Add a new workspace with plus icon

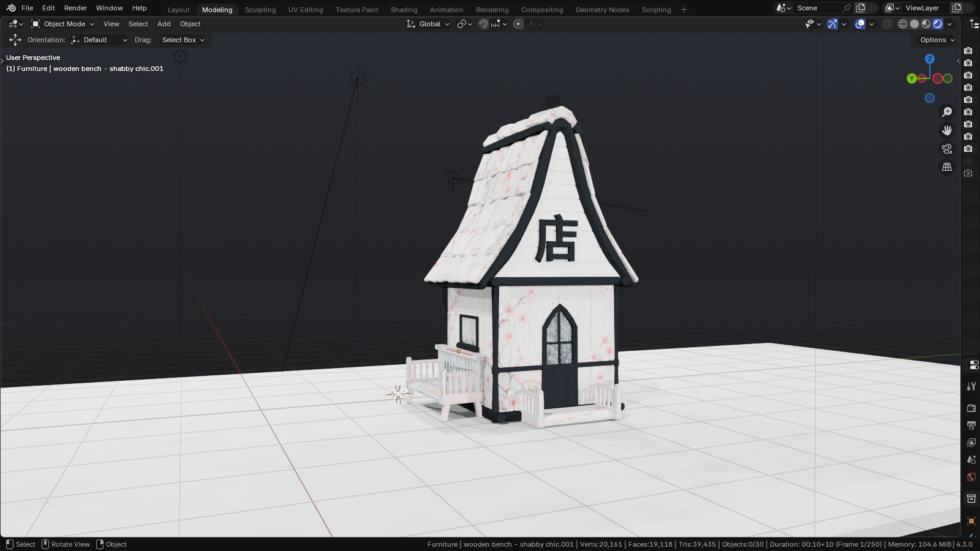click(684, 9)
